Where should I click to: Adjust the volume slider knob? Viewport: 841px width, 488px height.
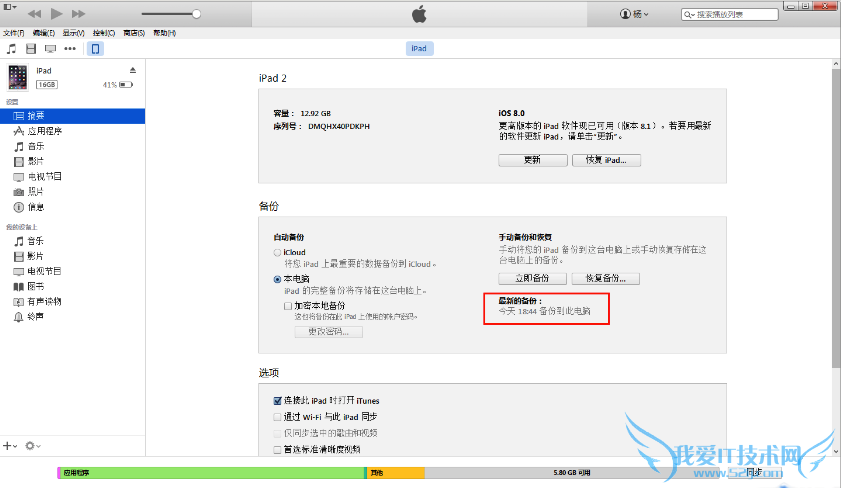coord(196,14)
